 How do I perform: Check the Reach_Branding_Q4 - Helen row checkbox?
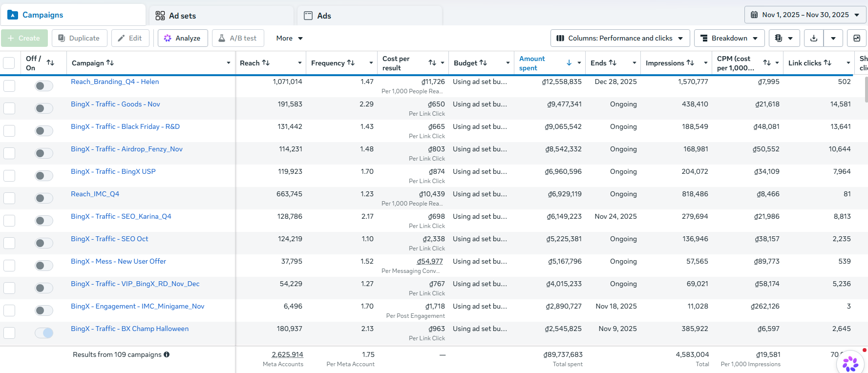tap(9, 86)
